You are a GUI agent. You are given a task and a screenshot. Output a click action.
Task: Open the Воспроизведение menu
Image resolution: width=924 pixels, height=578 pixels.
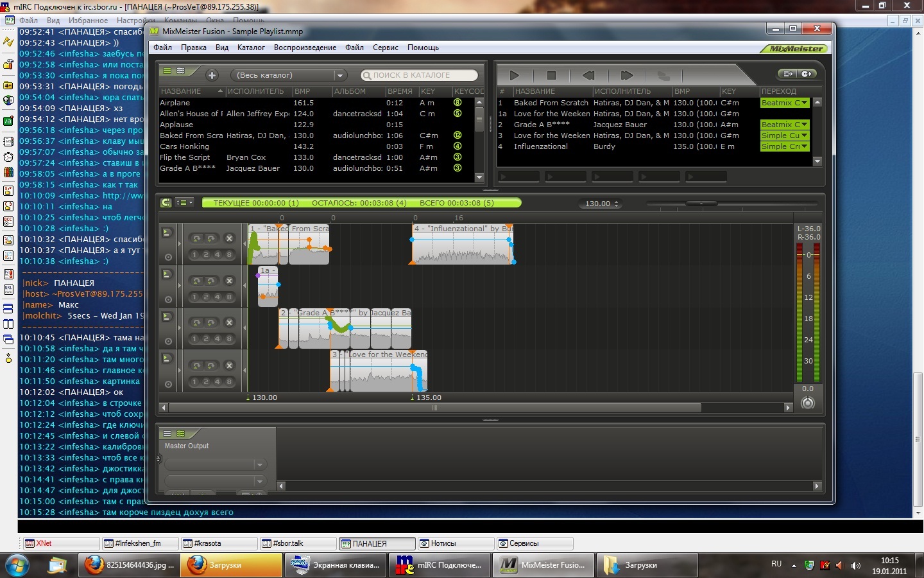point(305,48)
